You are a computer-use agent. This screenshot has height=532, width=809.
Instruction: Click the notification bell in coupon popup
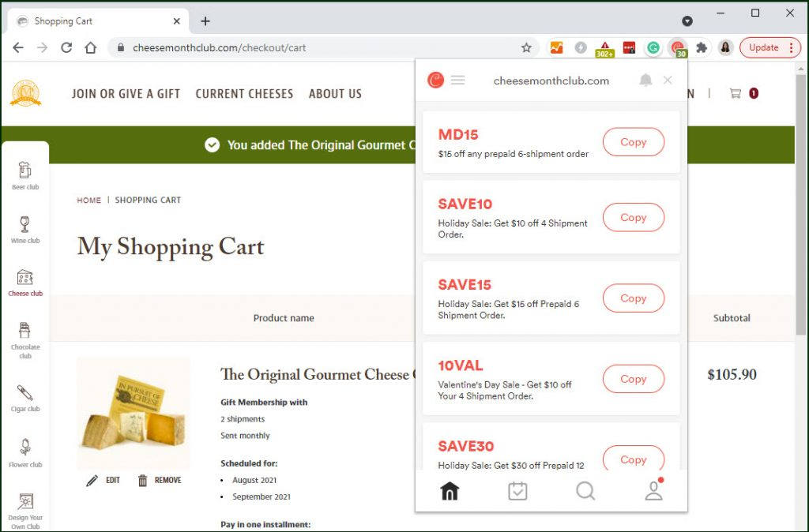tap(645, 80)
